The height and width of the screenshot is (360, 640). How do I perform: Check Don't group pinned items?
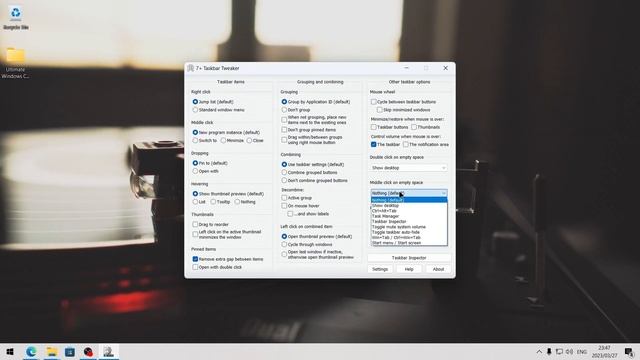click(x=309, y=130)
